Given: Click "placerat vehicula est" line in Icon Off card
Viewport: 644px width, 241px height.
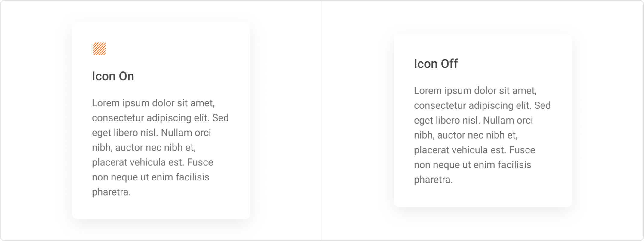Looking at the screenshot, I should pos(474,150).
